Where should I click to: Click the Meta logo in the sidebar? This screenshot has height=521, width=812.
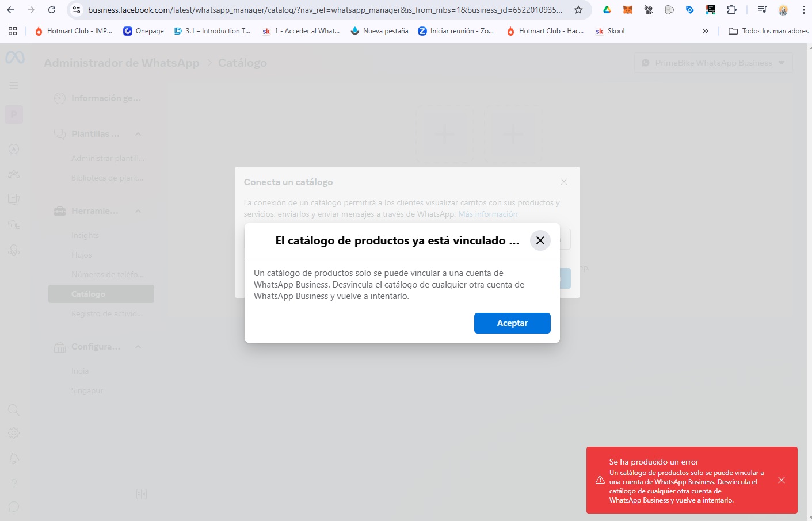(x=14, y=58)
